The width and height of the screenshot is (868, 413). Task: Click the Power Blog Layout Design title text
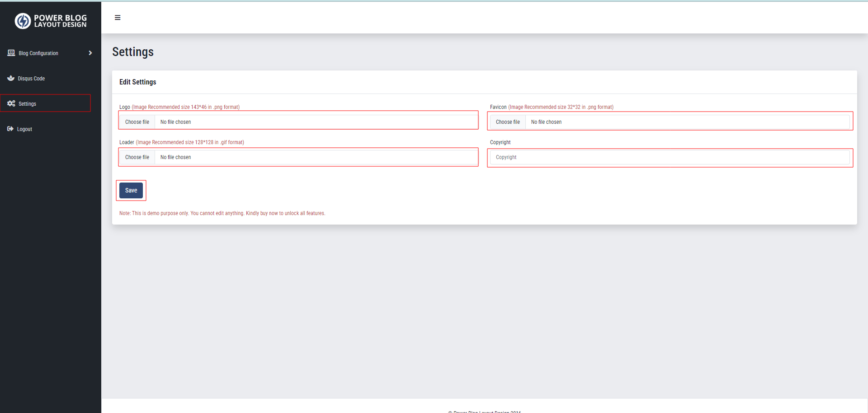pos(60,21)
